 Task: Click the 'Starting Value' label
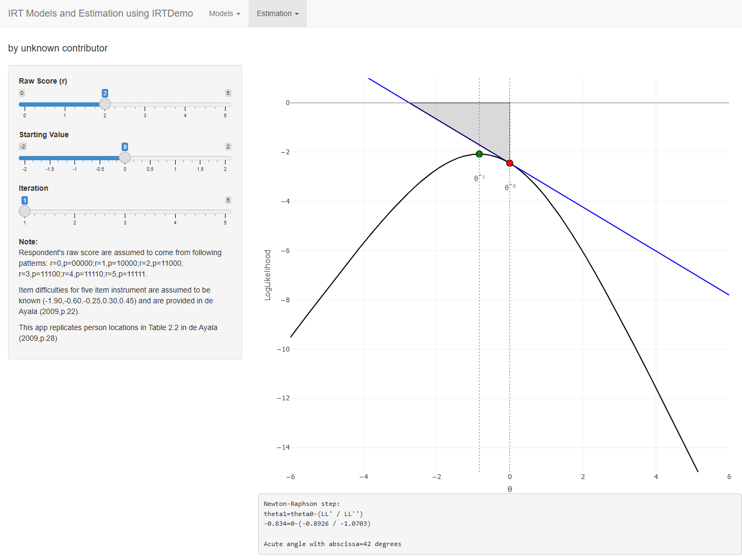[x=44, y=135]
